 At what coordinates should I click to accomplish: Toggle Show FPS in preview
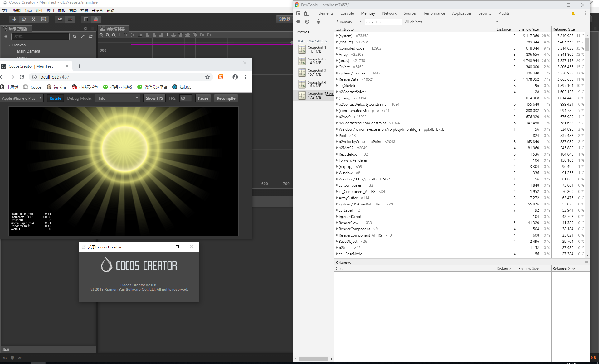(154, 98)
